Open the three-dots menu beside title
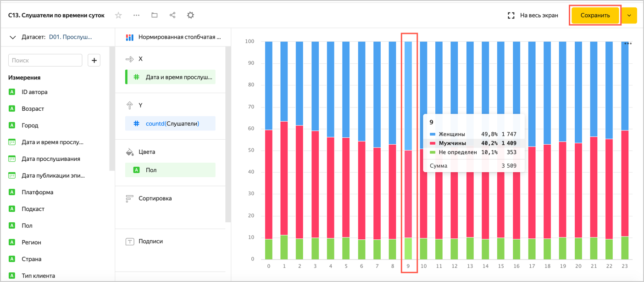 [136, 15]
